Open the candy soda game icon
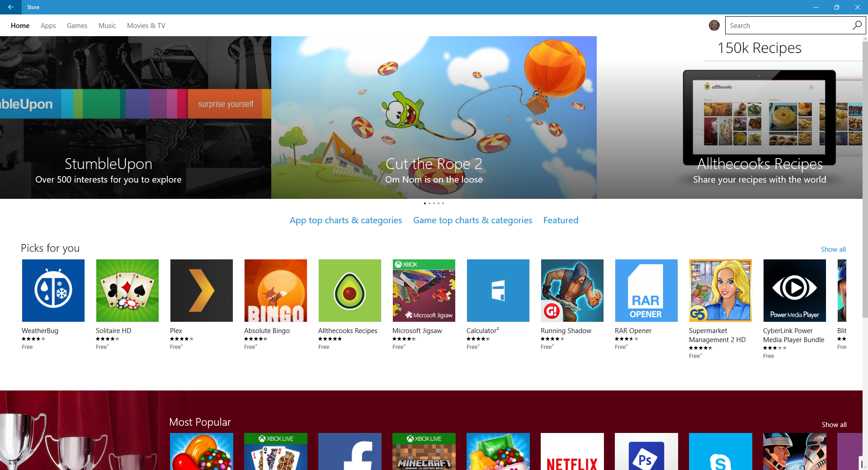Viewport: 868px width, 470px height. click(498, 451)
